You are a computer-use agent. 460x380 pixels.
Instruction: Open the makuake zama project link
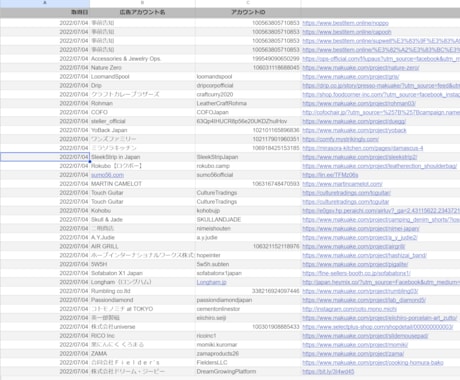(x=353, y=354)
